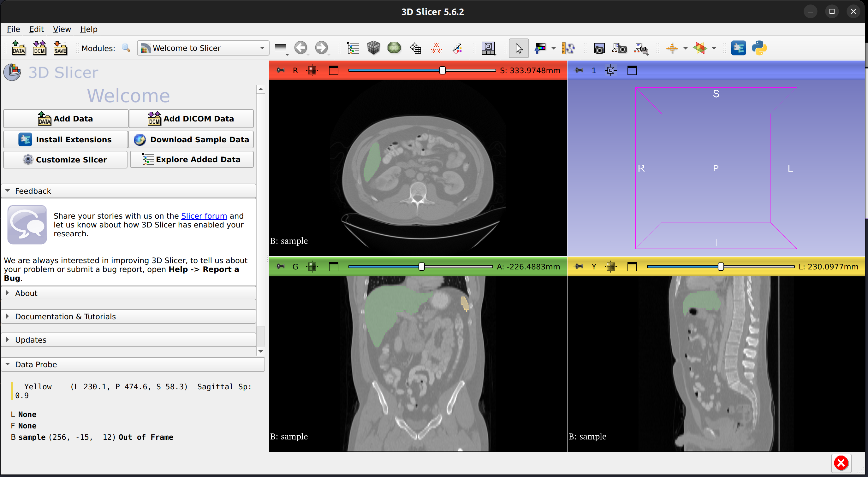Expand the About section
This screenshot has width=868, height=477.
pyautogui.click(x=128, y=293)
